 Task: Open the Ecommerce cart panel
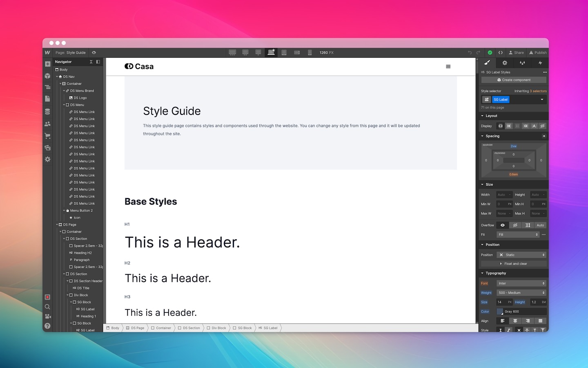[x=47, y=136]
